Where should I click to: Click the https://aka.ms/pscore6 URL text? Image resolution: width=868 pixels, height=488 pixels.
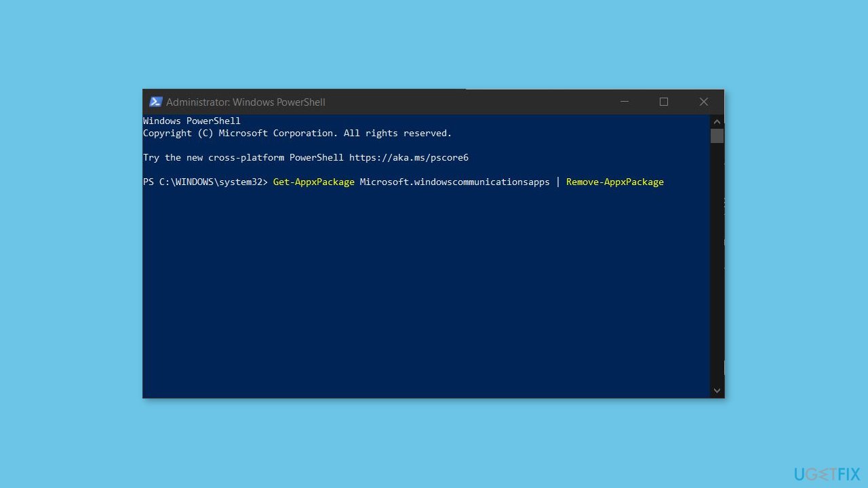click(409, 157)
